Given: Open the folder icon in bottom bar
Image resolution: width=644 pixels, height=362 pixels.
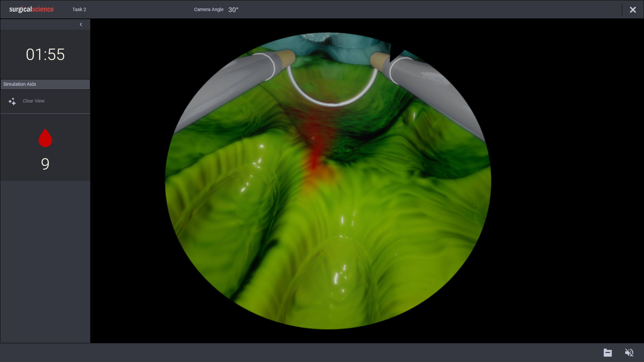Looking at the screenshot, I should (x=608, y=352).
